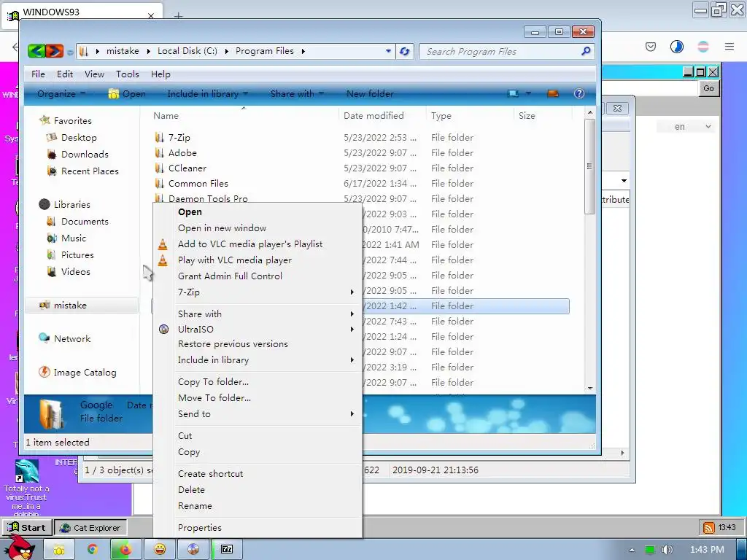Screen dimensions: 747x560
Task: Click the disc icon in taskbar
Action: coord(193,550)
